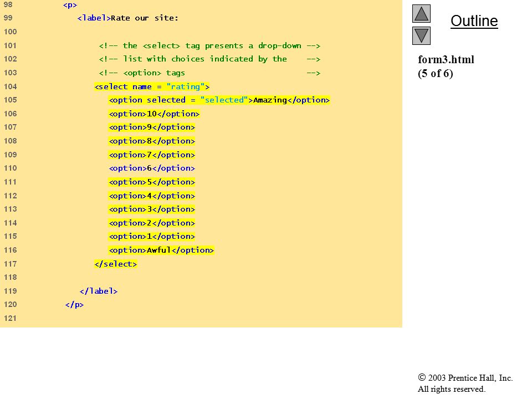Viewport: 532px width, 399px height.
Task: Click the option 3 code line
Action: 152,209
